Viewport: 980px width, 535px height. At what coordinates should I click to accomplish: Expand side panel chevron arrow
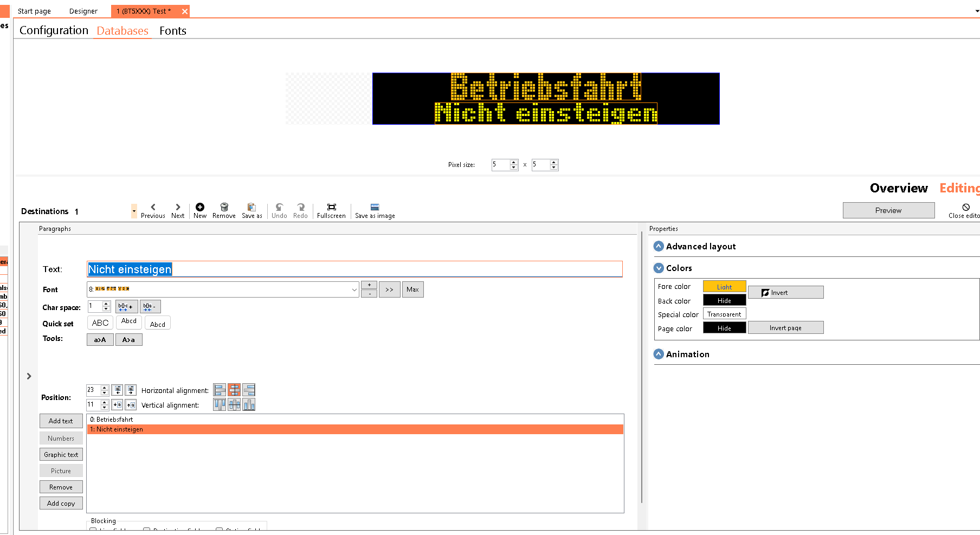(x=29, y=376)
